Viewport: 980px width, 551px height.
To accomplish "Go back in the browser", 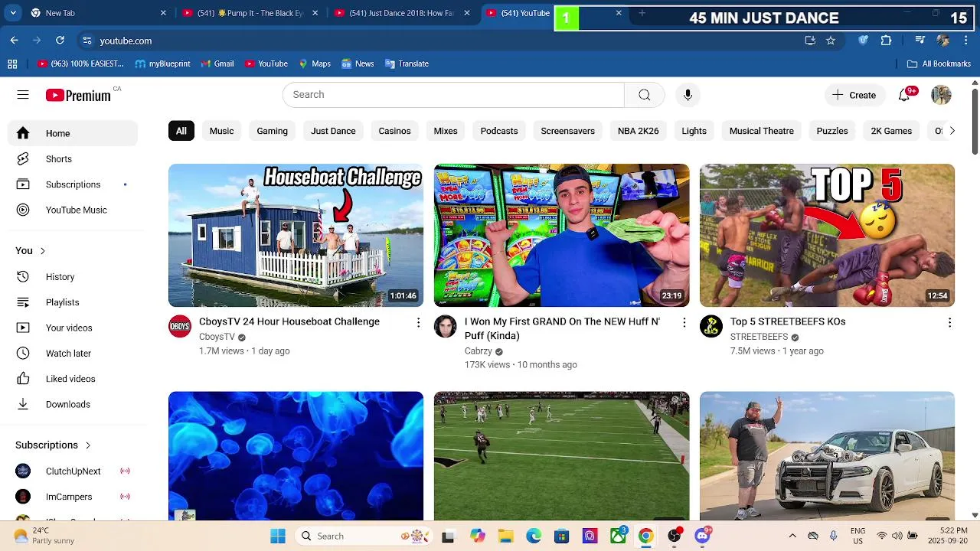I will coord(14,41).
